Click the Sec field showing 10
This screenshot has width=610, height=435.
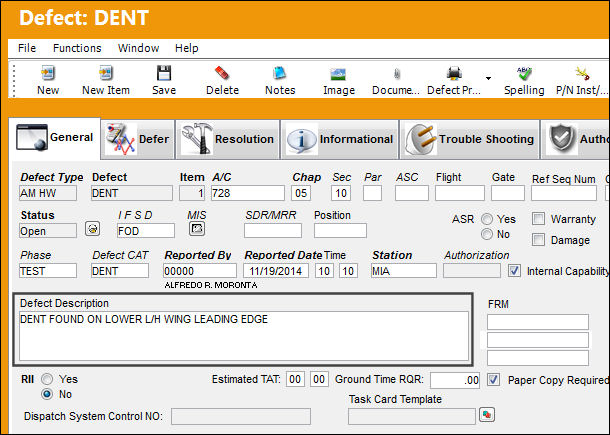click(x=341, y=193)
